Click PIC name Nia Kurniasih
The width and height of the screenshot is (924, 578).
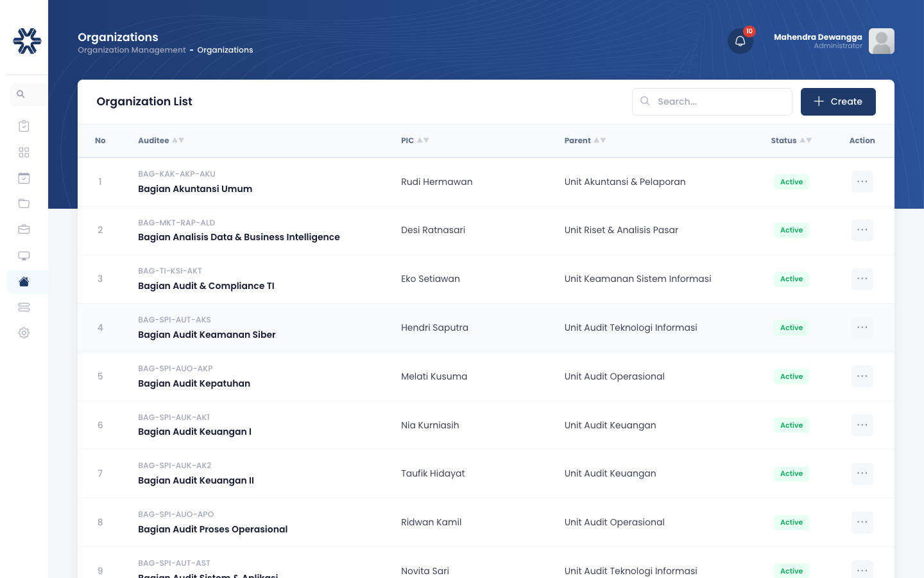tap(430, 425)
